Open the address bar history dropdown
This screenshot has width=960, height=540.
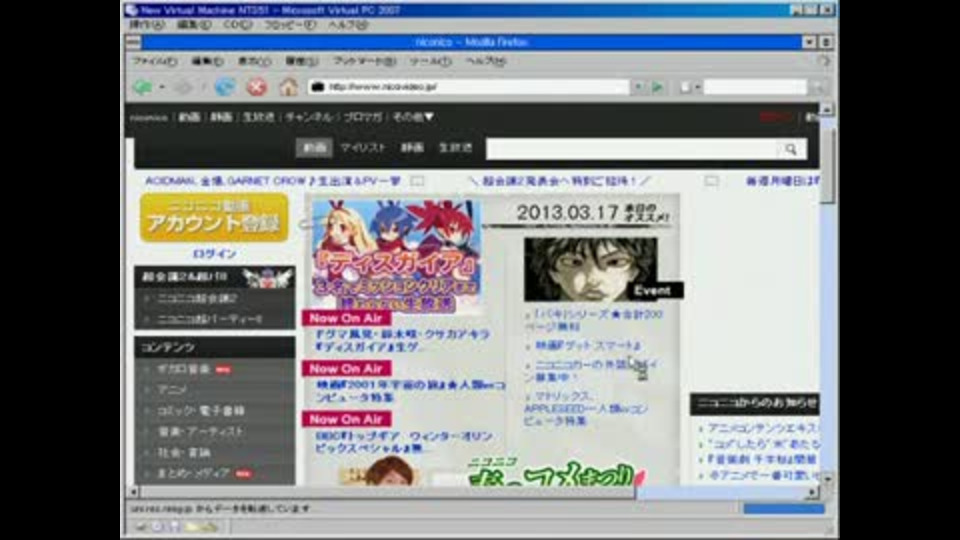[638, 87]
